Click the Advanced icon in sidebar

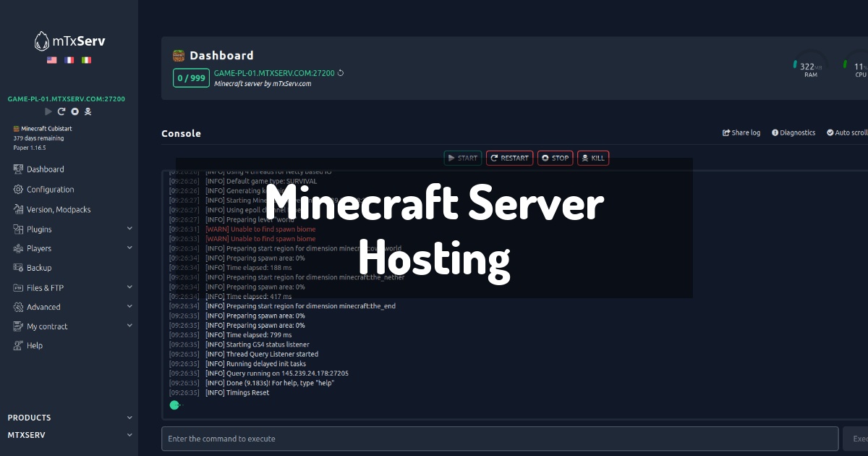coord(19,307)
